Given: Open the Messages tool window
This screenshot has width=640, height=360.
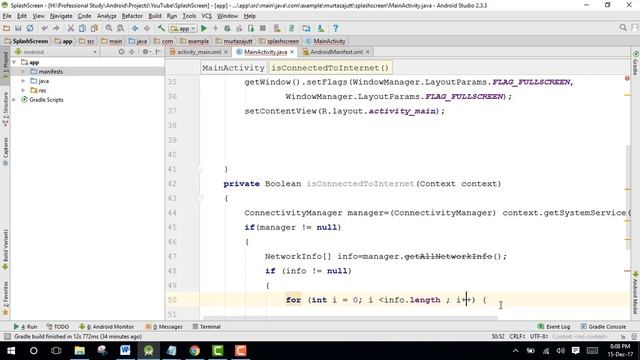Looking at the screenshot, I should tap(164, 327).
